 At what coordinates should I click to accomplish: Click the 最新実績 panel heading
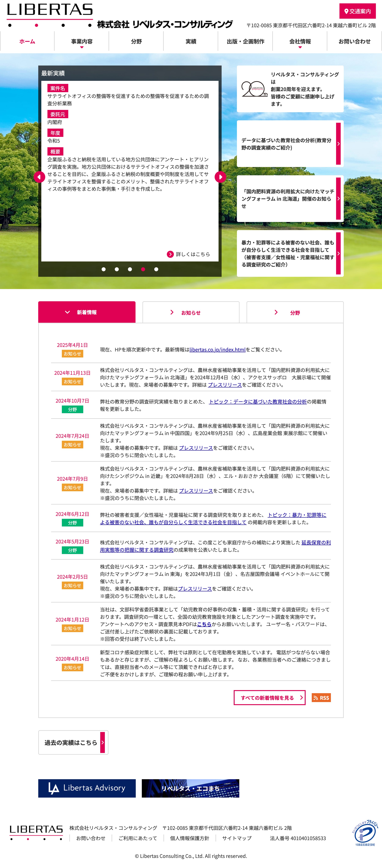tap(53, 73)
